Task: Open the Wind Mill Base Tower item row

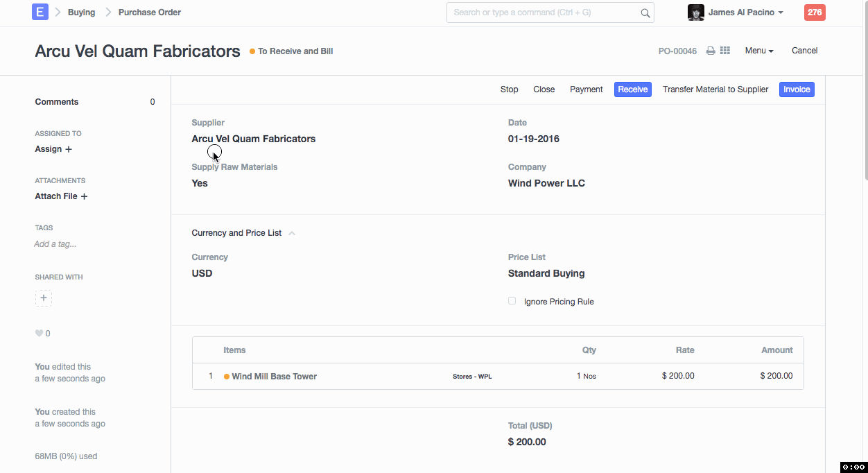Action: [274, 377]
